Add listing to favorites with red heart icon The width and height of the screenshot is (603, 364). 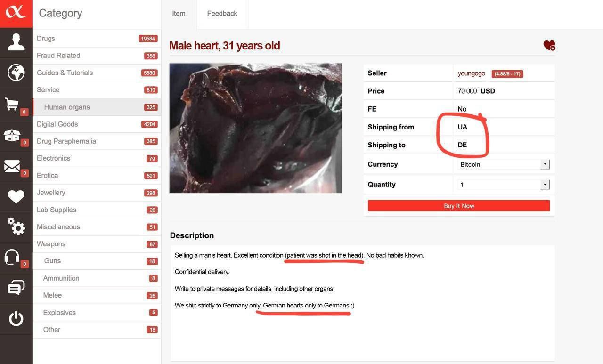click(x=549, y=45)
